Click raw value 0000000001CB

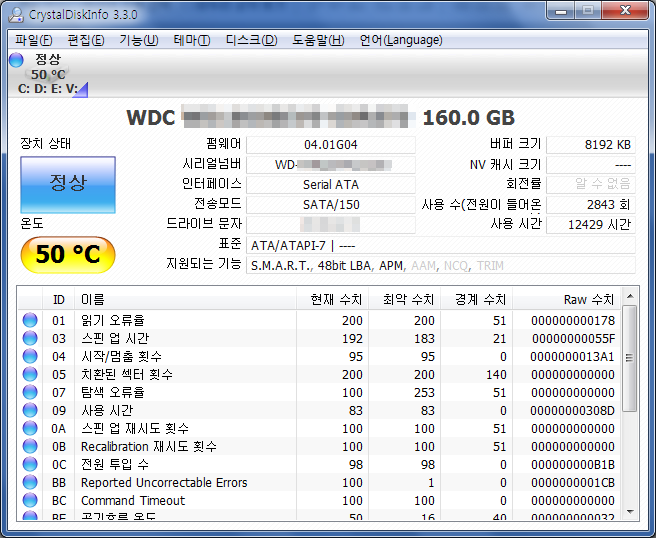(x=573, y=482)
